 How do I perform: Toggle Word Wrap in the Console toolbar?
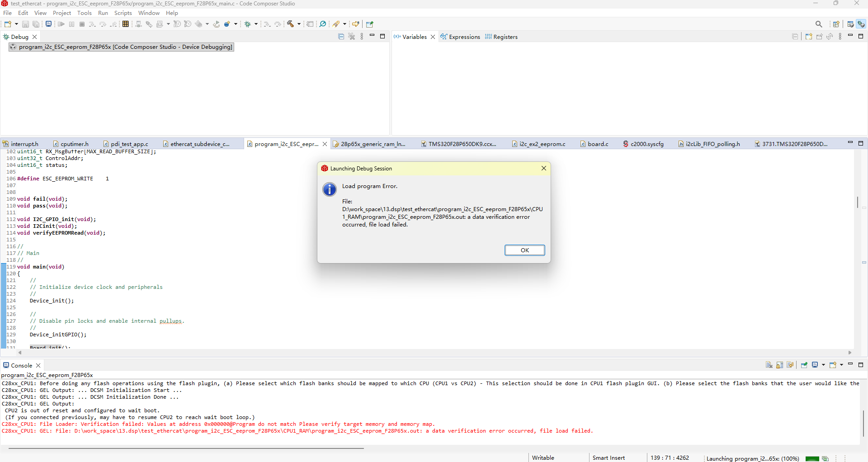(x=790, y=365)
